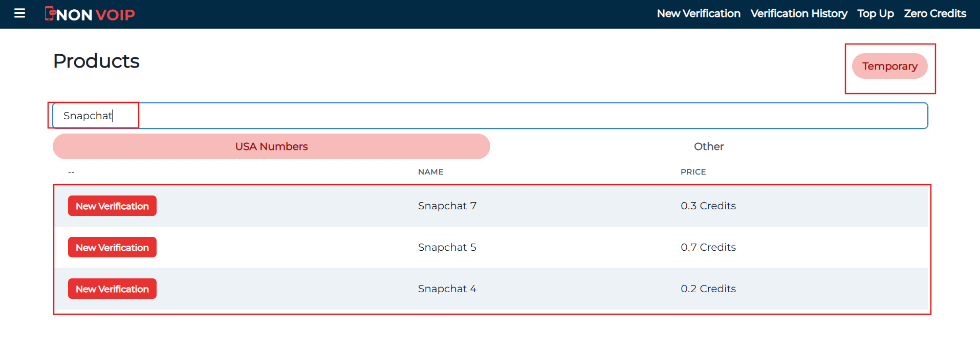Viewport: 980px width, 349px height.
Task: Click the 0.3 Credits price
Action: [708, 206]
